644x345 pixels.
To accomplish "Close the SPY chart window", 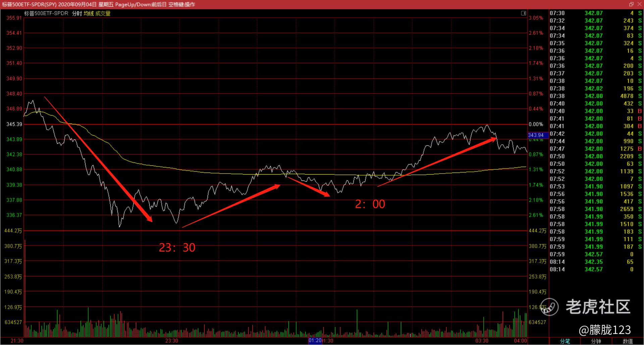I will 639,4.
